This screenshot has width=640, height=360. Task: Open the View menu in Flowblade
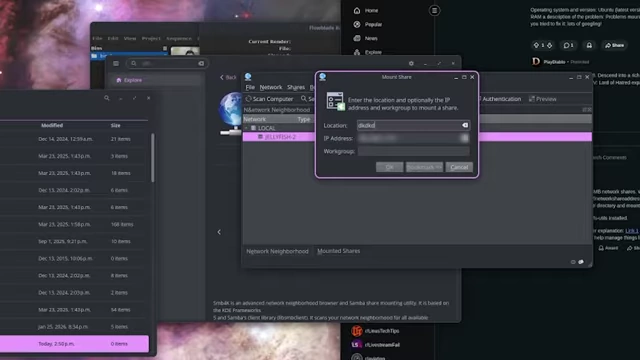click(x=130, y=38)
